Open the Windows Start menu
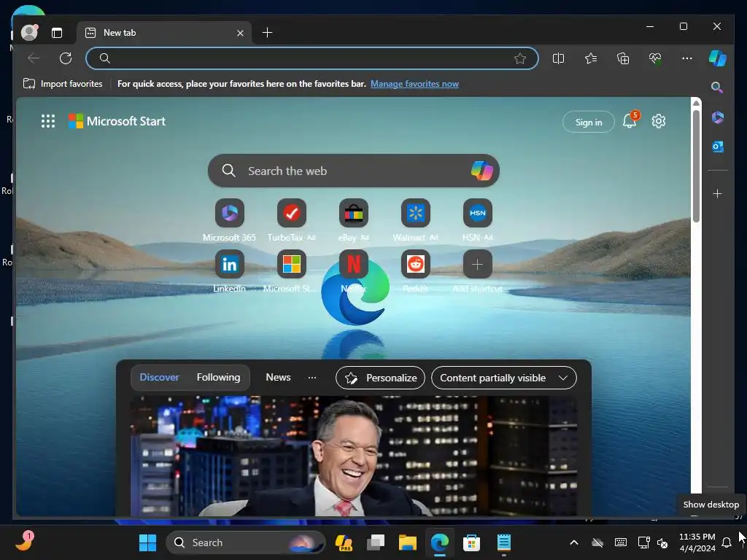747x560 pixels. click(x=147, y=542)
